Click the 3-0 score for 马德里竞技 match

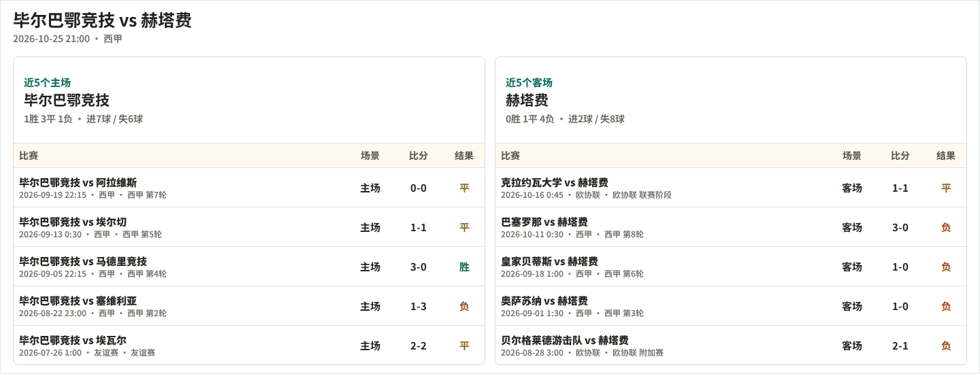pos(419,267)
